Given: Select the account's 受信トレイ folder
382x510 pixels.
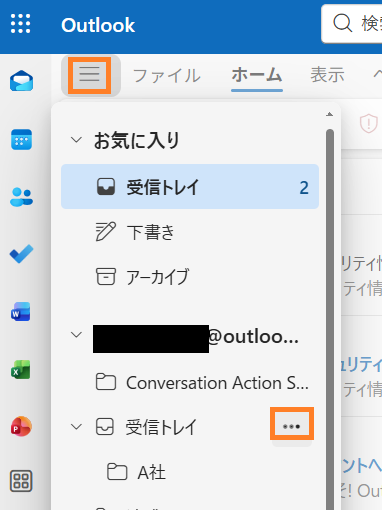Looking at the screenshot, I should click(190, 427).
